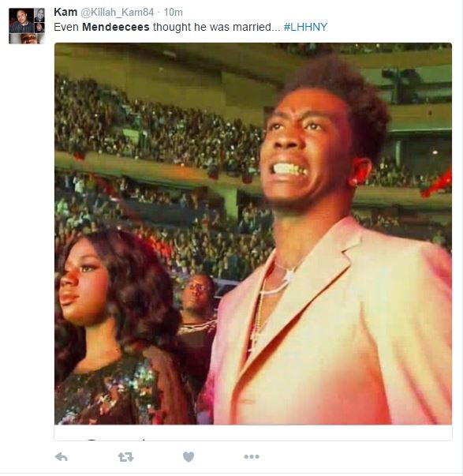Open the three-dot more options menu
The width and height of the screenshot is (463, 476).
(252, 456)
